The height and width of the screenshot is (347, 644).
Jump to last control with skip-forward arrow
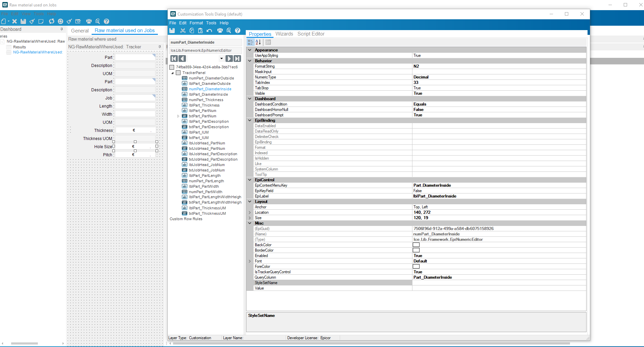coord(238,59)
